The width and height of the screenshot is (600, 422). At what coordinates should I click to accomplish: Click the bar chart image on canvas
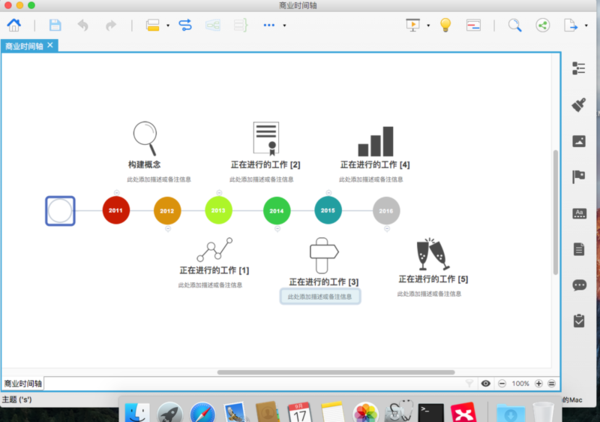coord(375,141)
